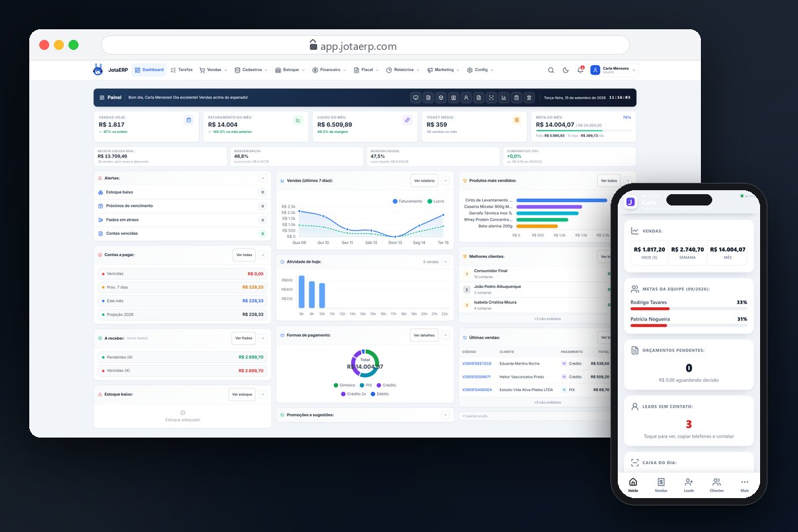Click the payment donut chart

364,364
